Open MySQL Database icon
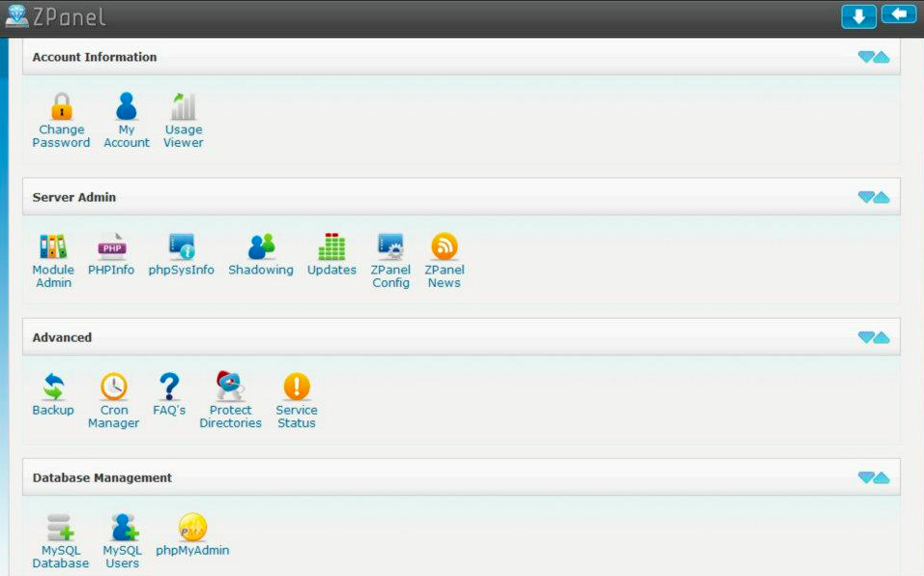This screenshot has width=924, height=576. pos(61,527)
